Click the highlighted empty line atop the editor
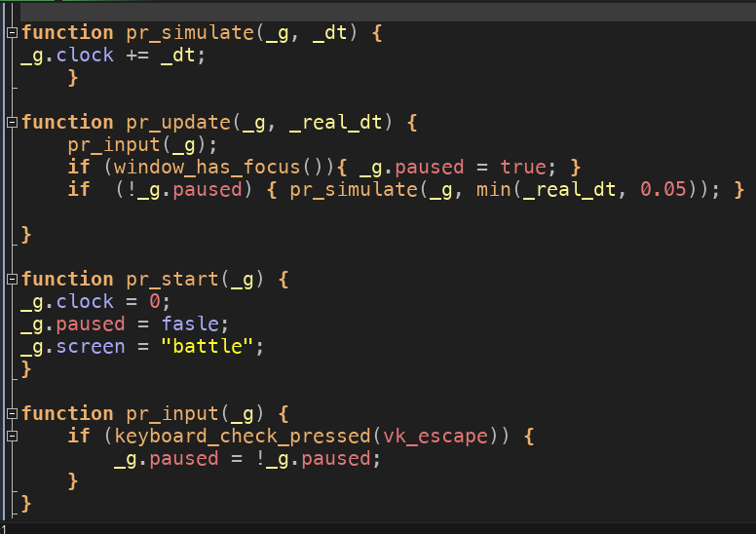 [388, 12]
